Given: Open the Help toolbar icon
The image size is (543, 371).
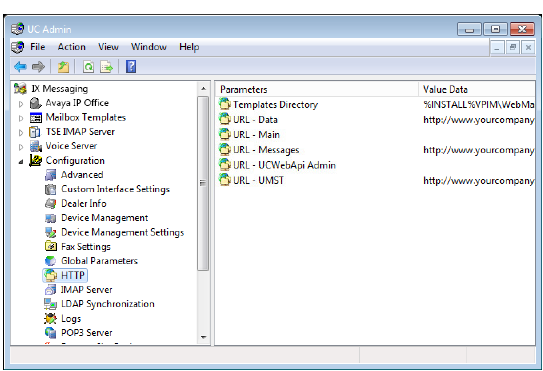Looking at the screenshot, I should [x=131, y=67].
